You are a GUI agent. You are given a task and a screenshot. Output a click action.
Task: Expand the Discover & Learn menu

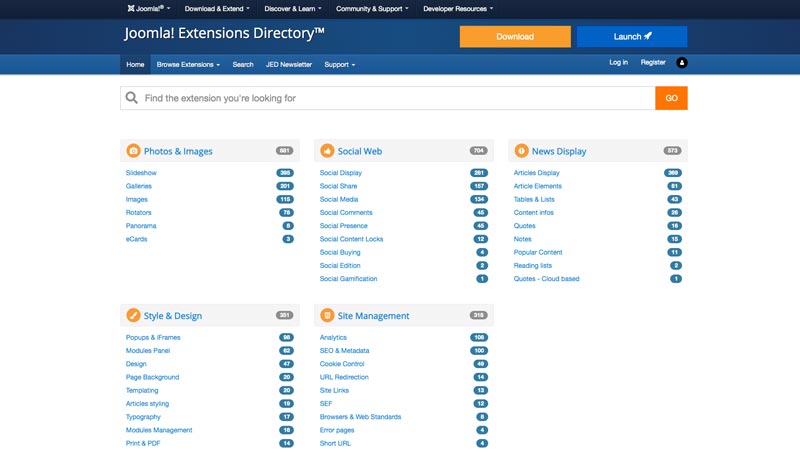(293, 9)
